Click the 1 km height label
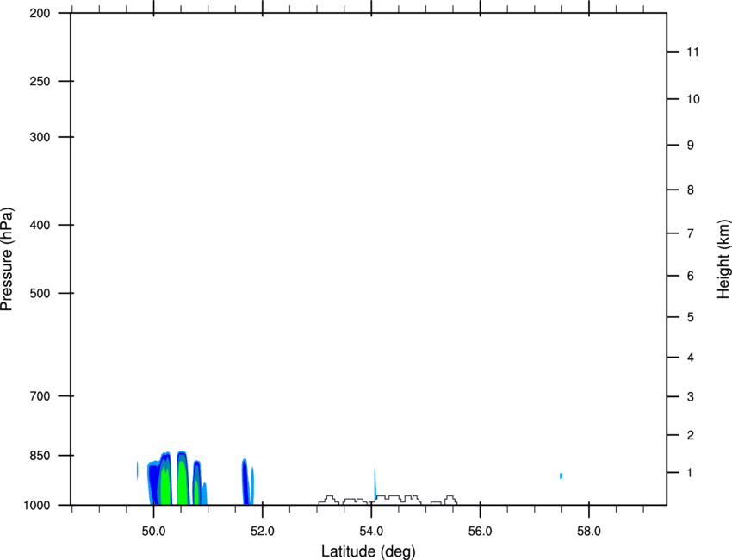This screenshot has height=560, width=732. [x=690, y=473]
